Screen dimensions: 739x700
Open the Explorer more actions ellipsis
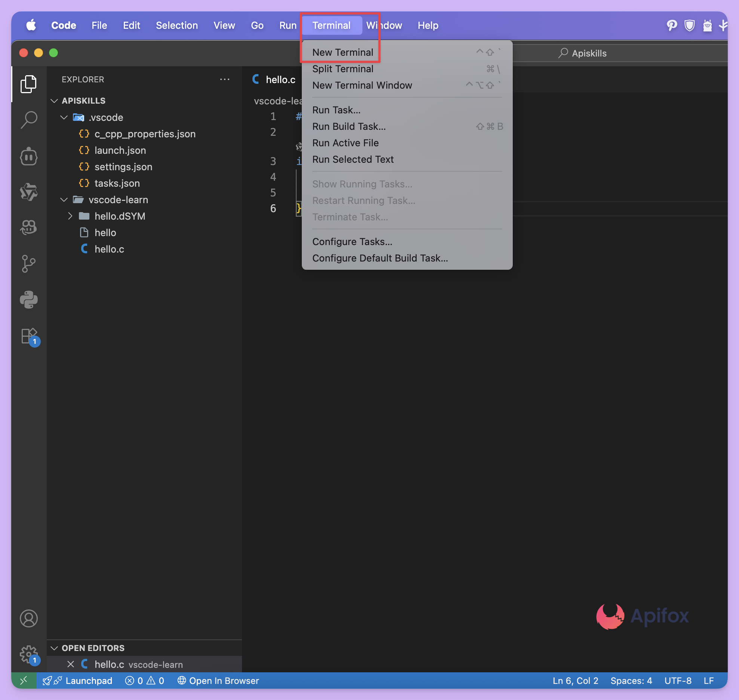[225, 79]
